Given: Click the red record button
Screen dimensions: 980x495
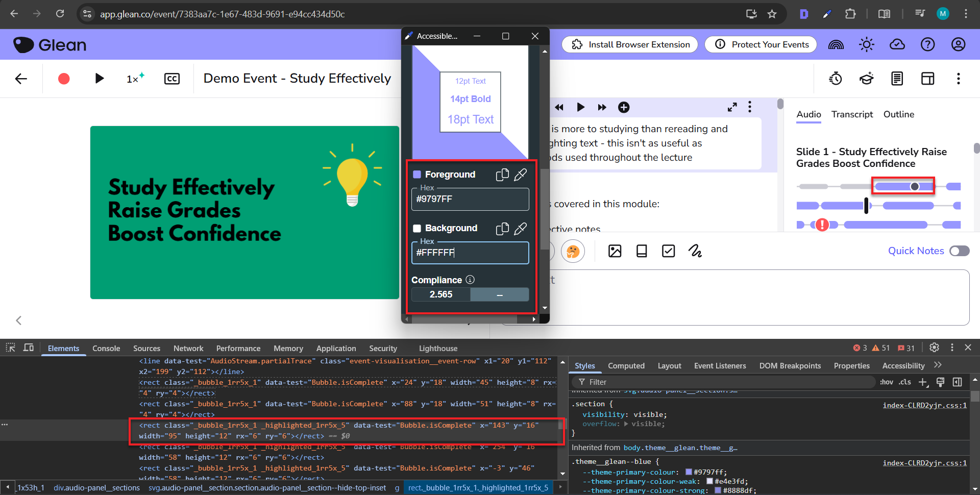Looking at the screenshot, I should pos(64,79).
